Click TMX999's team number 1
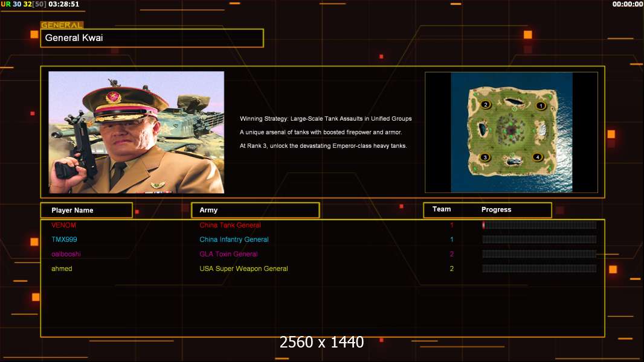 tap(451, 240)
